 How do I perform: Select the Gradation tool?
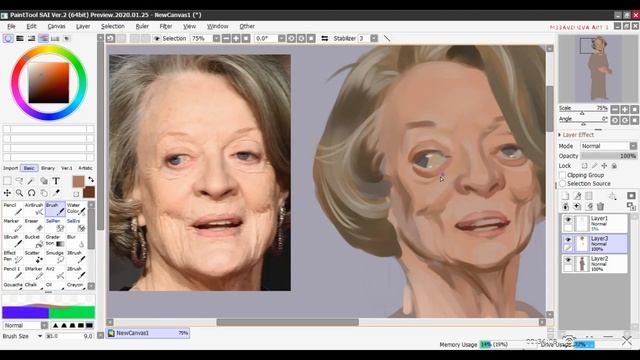click(x=55, y=241)
